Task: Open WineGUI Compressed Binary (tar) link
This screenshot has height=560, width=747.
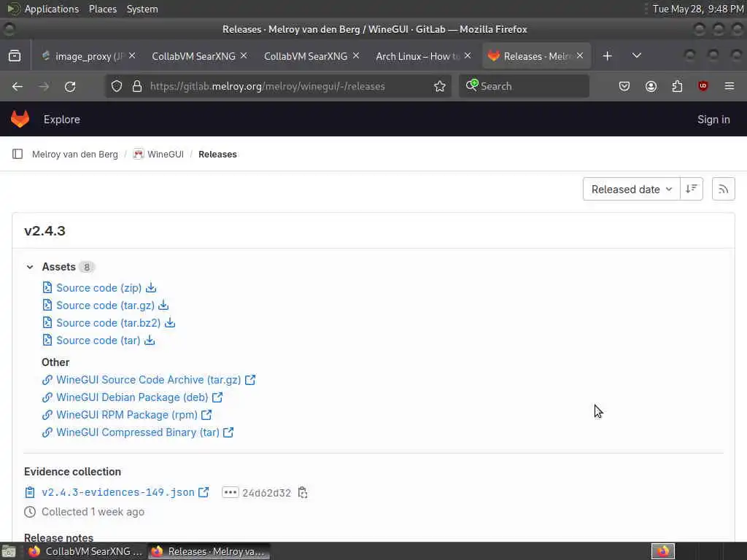Action: (x=138, y=432)
